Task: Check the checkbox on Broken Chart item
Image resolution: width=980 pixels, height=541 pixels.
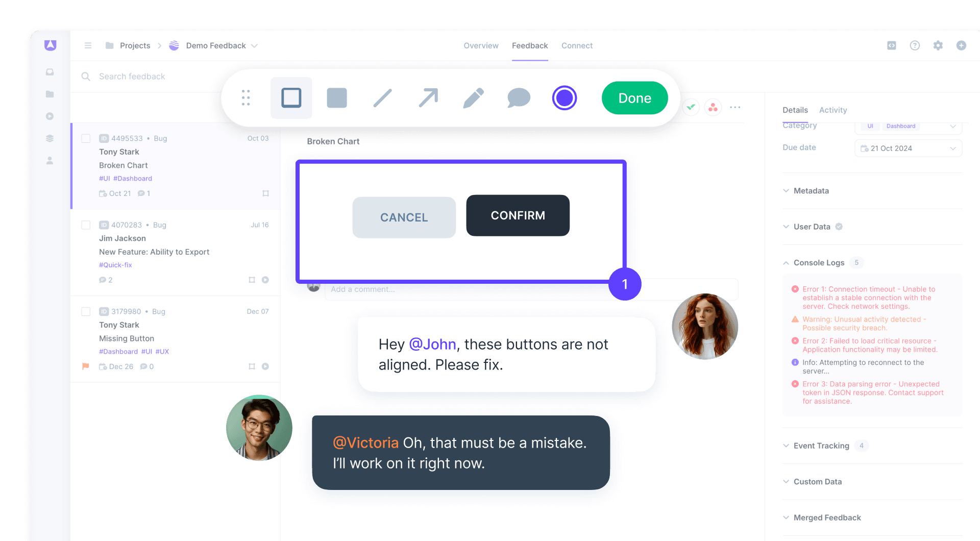Action: point(86,138)
